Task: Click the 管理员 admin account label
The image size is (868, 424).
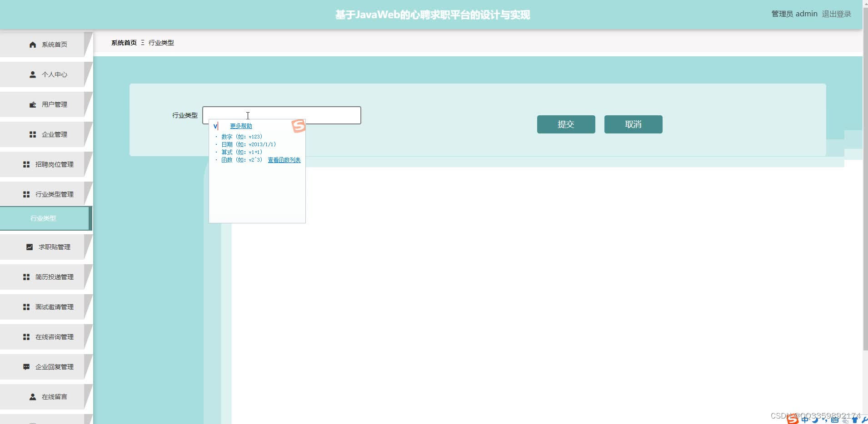Action: (x=794, y=14)
